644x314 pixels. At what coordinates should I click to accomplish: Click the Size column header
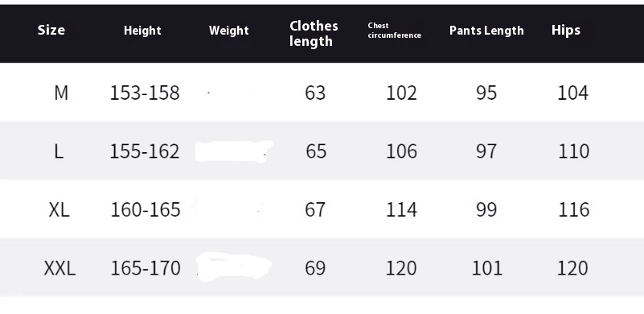51,30
